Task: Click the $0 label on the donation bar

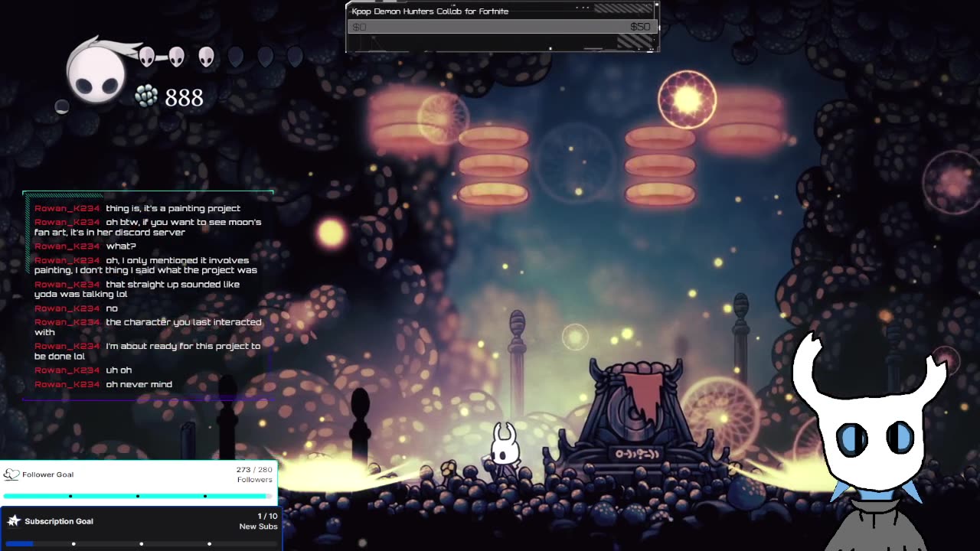Action: [358, 27]
